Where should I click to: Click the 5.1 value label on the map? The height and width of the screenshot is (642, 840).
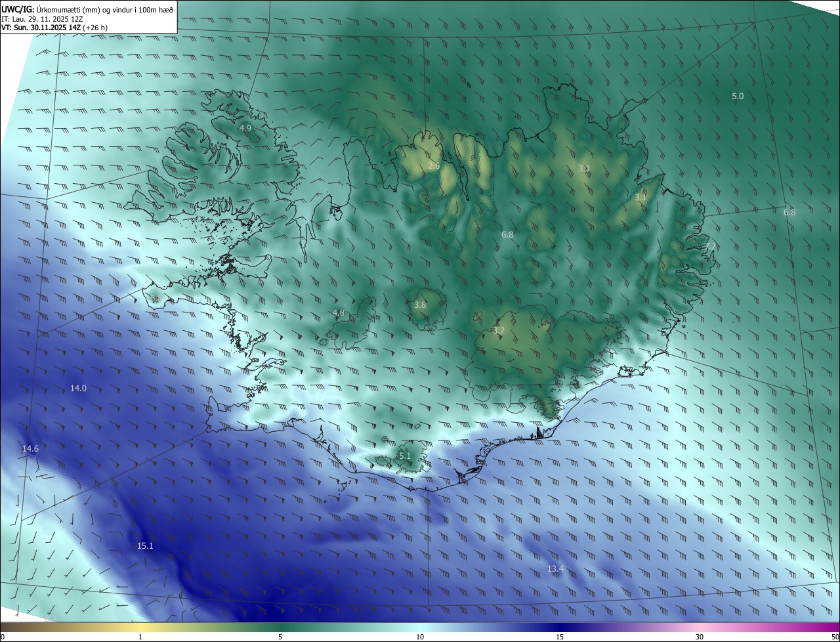pos(404,456)
